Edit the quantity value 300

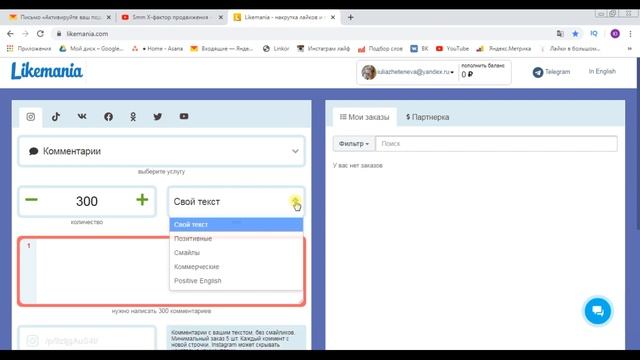(87, 201)
